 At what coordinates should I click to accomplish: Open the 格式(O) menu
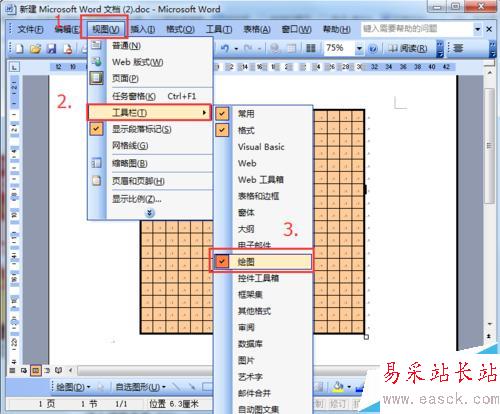180,30
